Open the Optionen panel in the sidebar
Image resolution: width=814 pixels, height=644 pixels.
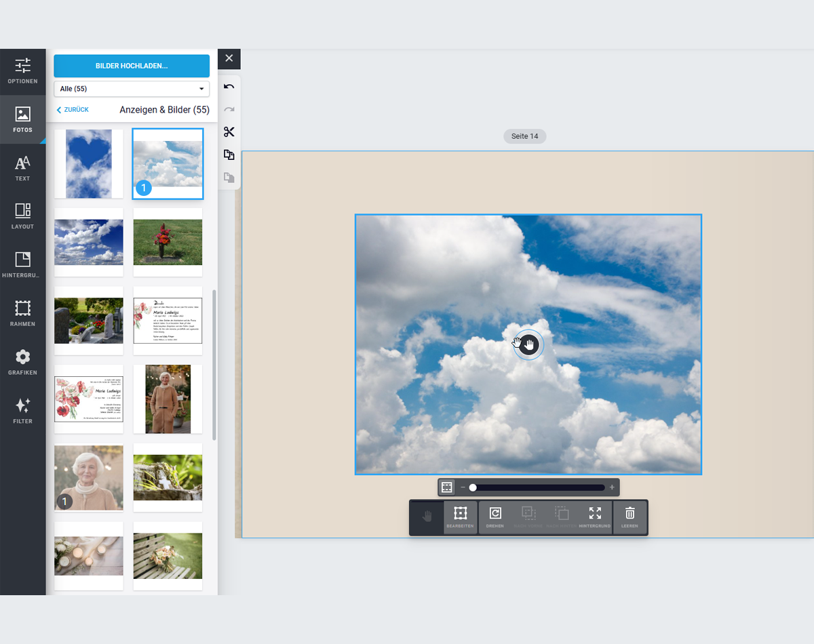click(x=22, y=71)
